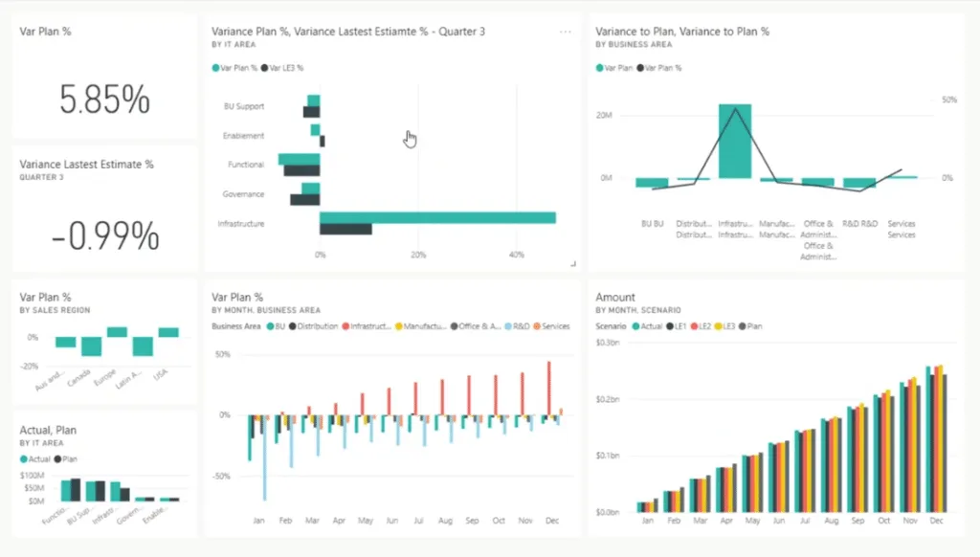Image resolution: width=980 pixels, height=557 pixels.
Task: Click 'Var Plan % by Month' chart title
Action: pyautogui.click(x=236, y=297)
